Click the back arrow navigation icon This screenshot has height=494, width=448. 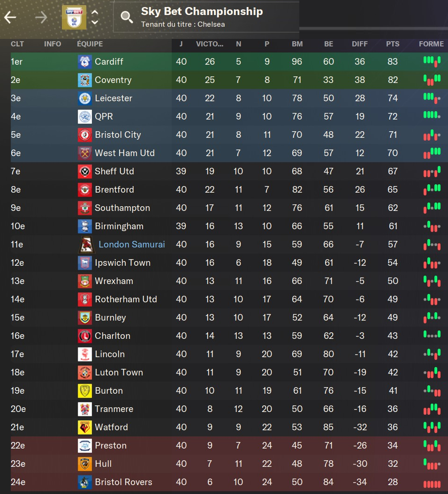click(x=10, y=18)
